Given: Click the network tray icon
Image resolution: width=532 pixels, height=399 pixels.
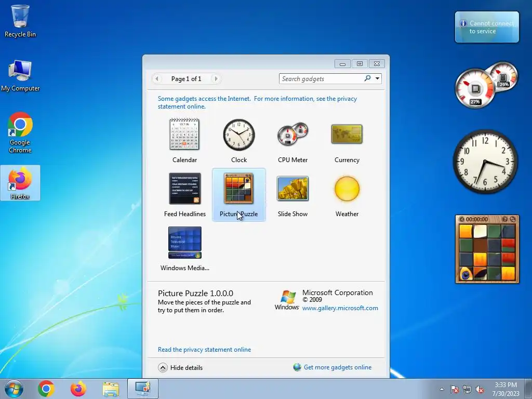Looking at the screenshot, I should pyautogui.click(x=467, y=389).
